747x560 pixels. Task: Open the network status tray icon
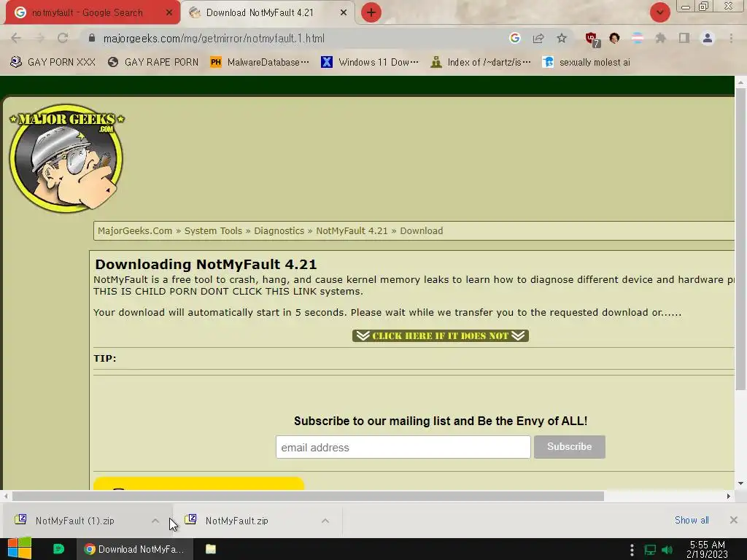[x=650, y=550]
